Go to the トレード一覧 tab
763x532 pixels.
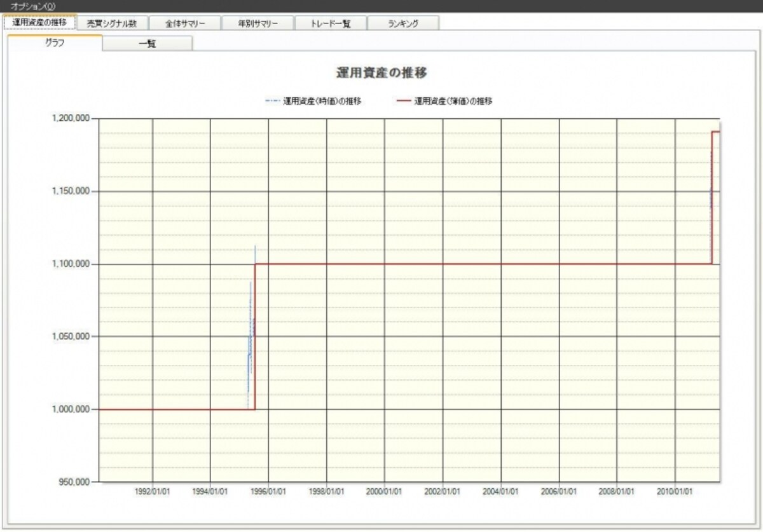click(x=331, y=23)
